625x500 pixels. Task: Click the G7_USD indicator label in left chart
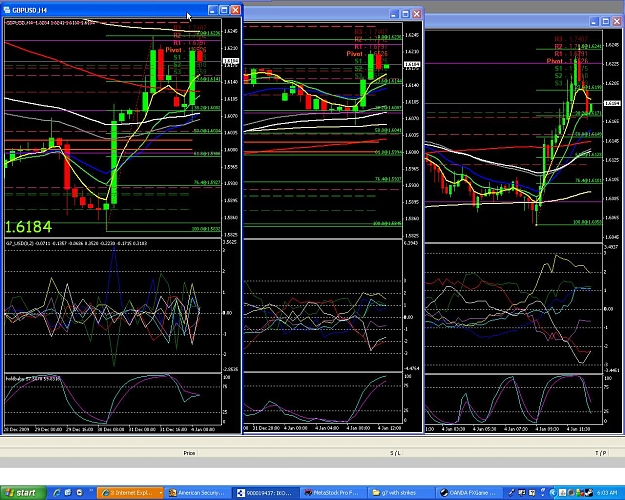(76, 243)
